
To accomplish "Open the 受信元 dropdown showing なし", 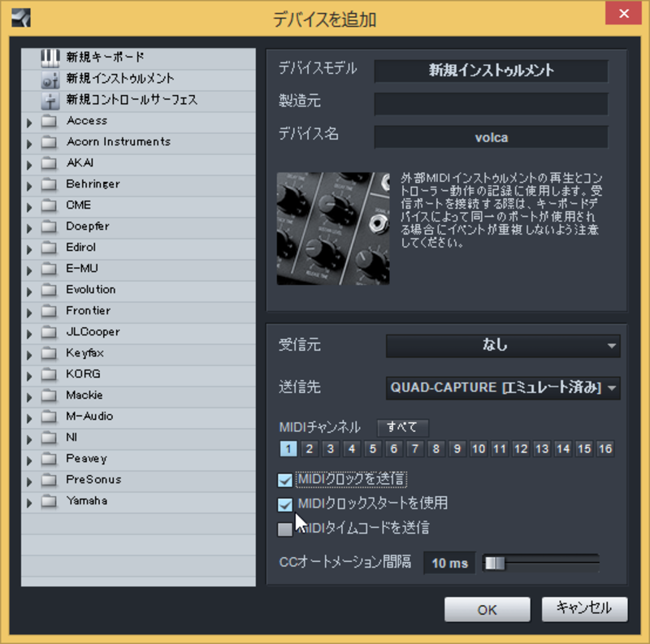I will [x=503, y=346].
